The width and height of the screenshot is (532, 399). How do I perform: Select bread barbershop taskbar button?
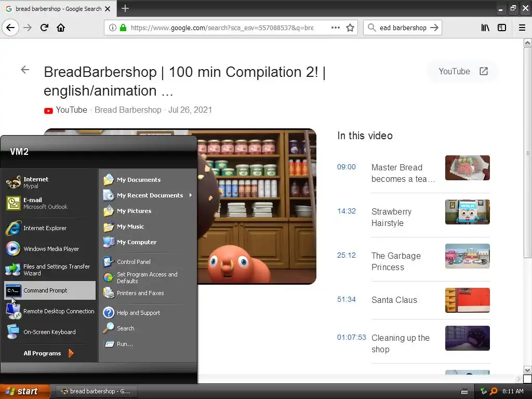coord(96,391)
